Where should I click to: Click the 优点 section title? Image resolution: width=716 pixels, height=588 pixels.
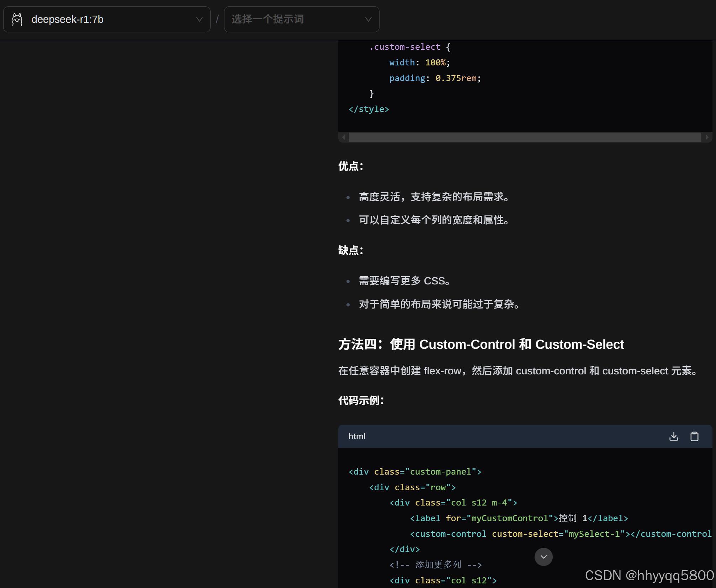coord(351,166)
